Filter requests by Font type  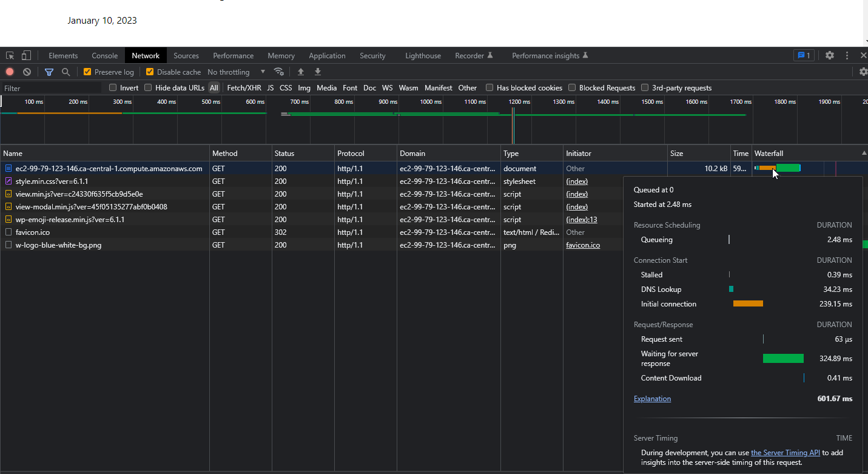coord(350,87)
